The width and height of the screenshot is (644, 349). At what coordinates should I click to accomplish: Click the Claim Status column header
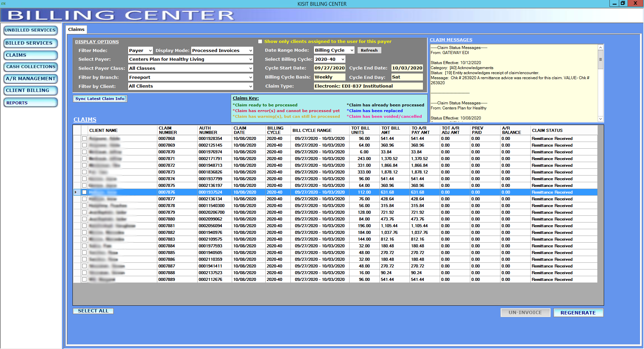point(563,130)
